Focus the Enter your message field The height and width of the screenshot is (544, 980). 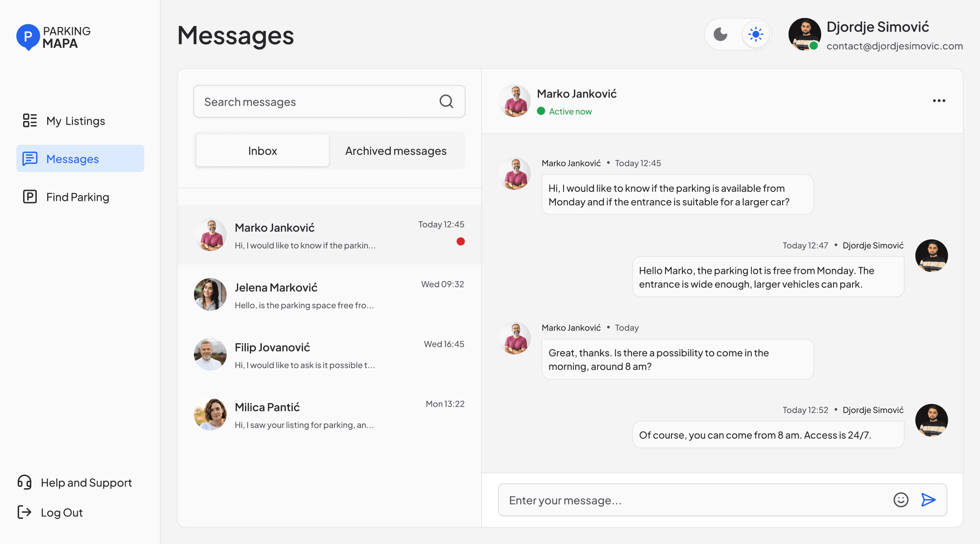click(694, 500)
